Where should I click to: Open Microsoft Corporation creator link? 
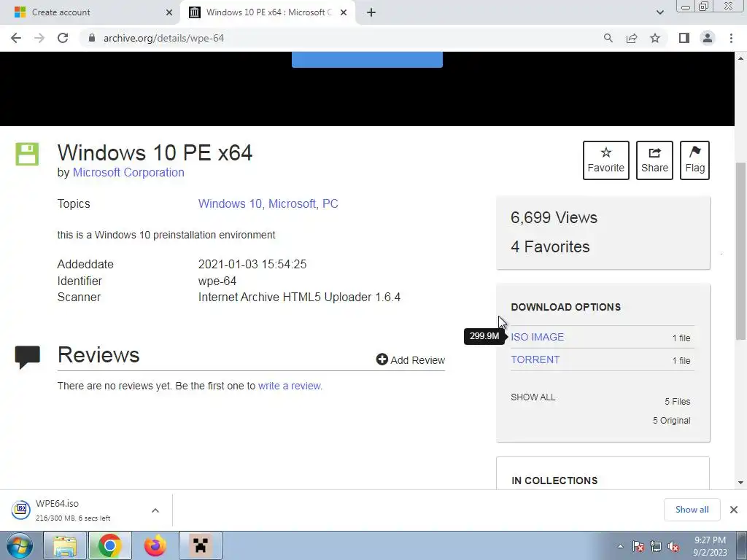128,172
